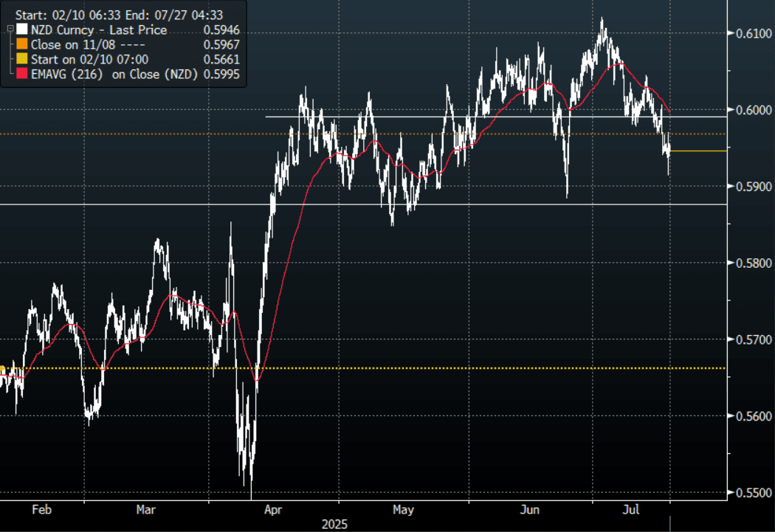Viewport: 775px width, 532px height.
Task: Click the 0.5800 price axis label
Action: coord(748,263)
